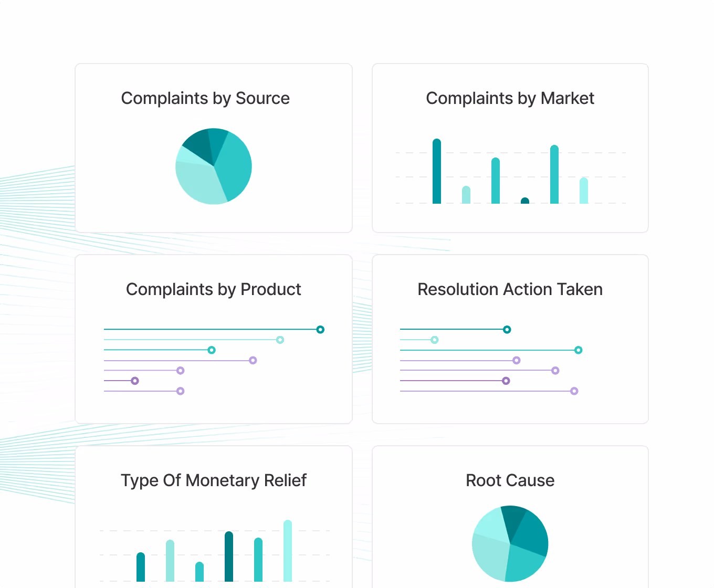The height and width of the screenshot is (588, 714).
Task: Select the top teal marker in Complaints by Product
Action: [x=320, y=330]
